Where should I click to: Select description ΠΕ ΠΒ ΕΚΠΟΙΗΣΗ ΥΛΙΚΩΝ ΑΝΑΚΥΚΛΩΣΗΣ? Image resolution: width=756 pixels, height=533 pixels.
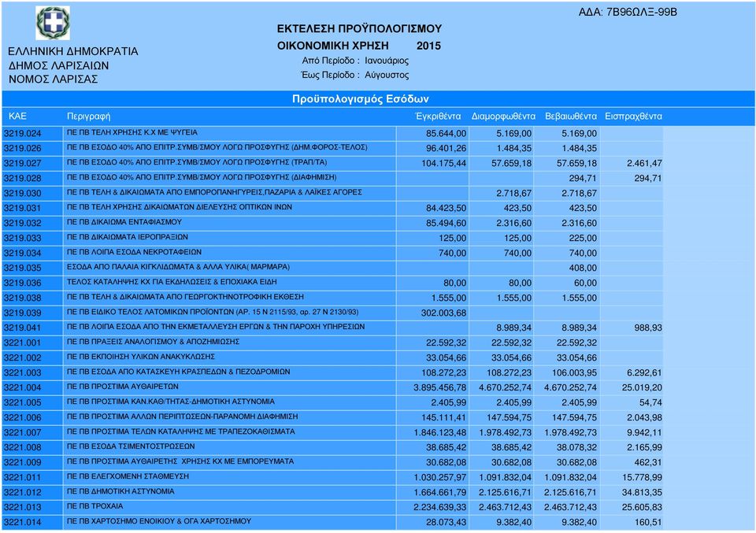(x=141, y=357)
